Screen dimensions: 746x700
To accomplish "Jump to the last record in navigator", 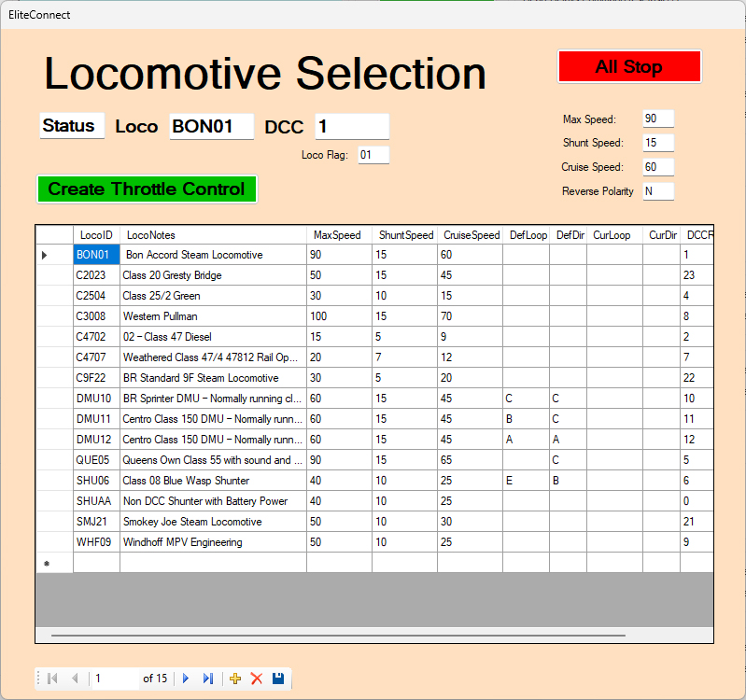I will [208, 679].
